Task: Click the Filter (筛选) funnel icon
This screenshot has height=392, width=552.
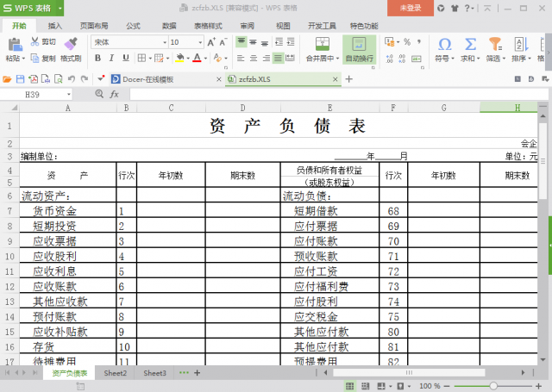Action: [x=495, y=44]
